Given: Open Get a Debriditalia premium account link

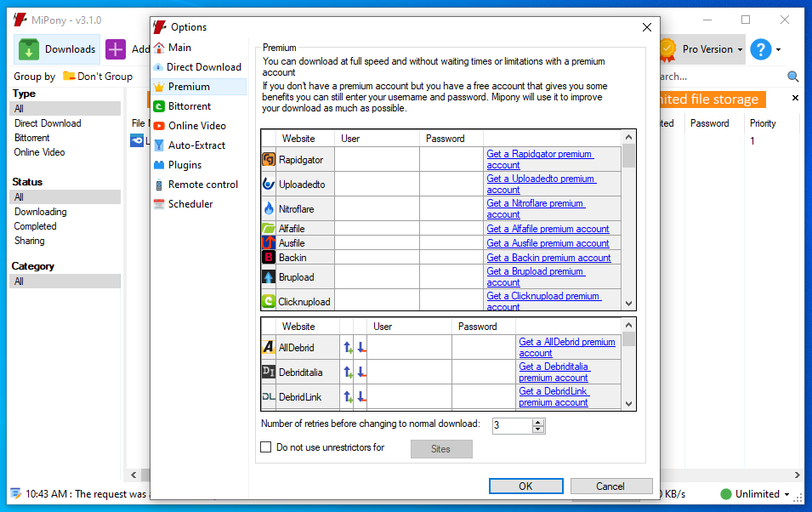Looking at the screenshot, I should click(x=554, y=372).
